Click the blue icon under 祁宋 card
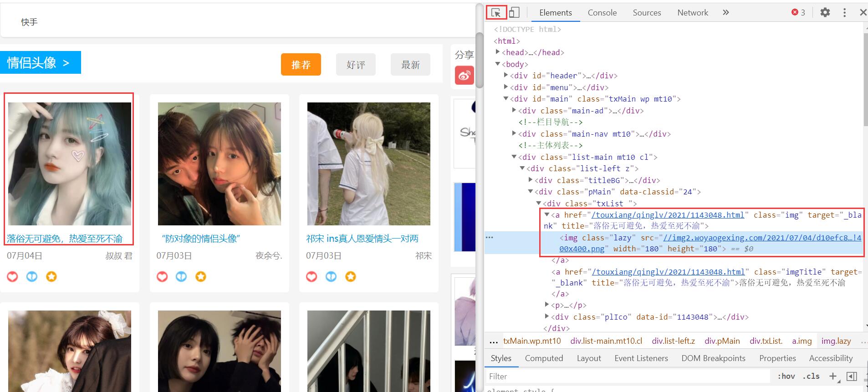The width and height of the screenshot is (868, 392). [x=331, y=276]
